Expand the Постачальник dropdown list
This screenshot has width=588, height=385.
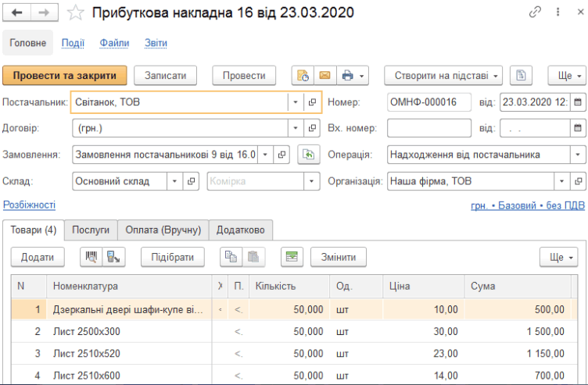coord(296,102)
